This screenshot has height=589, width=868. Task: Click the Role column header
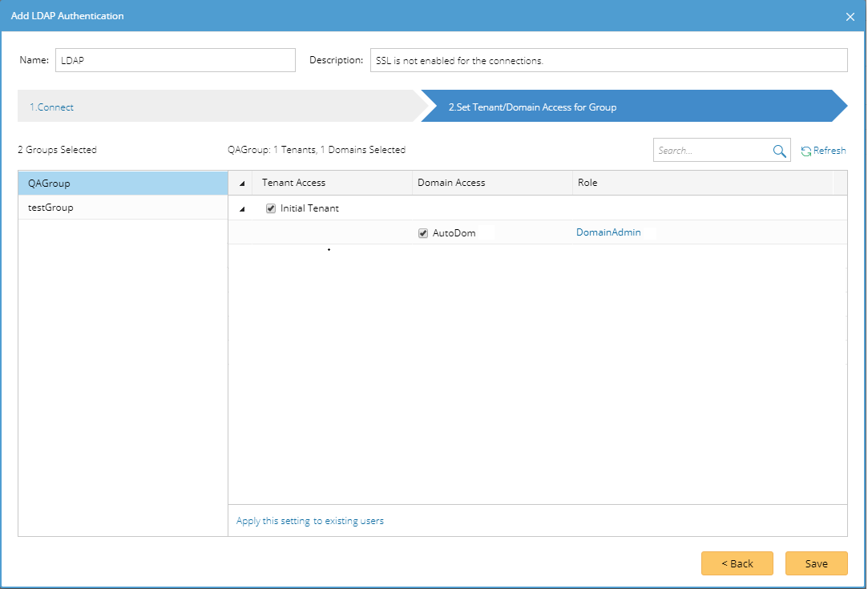[x=587, y=183]
